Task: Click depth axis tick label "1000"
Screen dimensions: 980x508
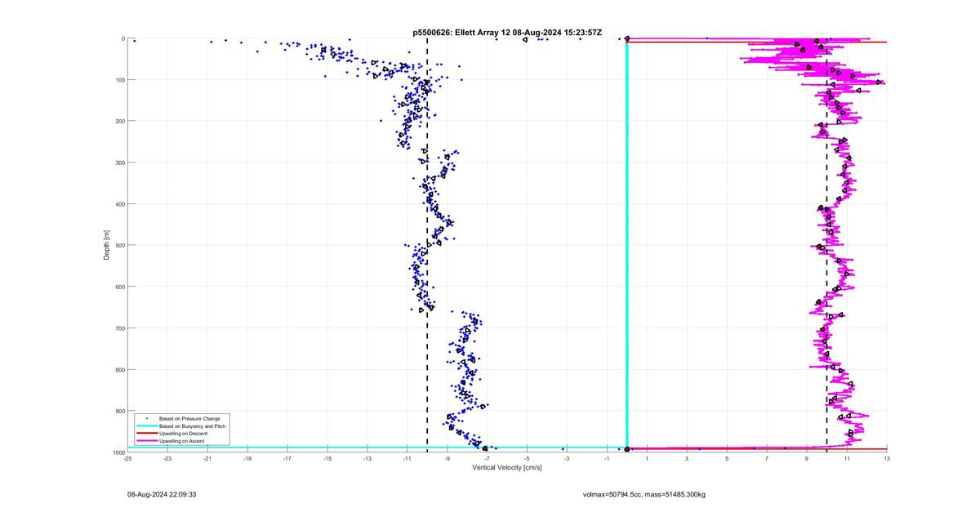Action: tap(118, 452)
